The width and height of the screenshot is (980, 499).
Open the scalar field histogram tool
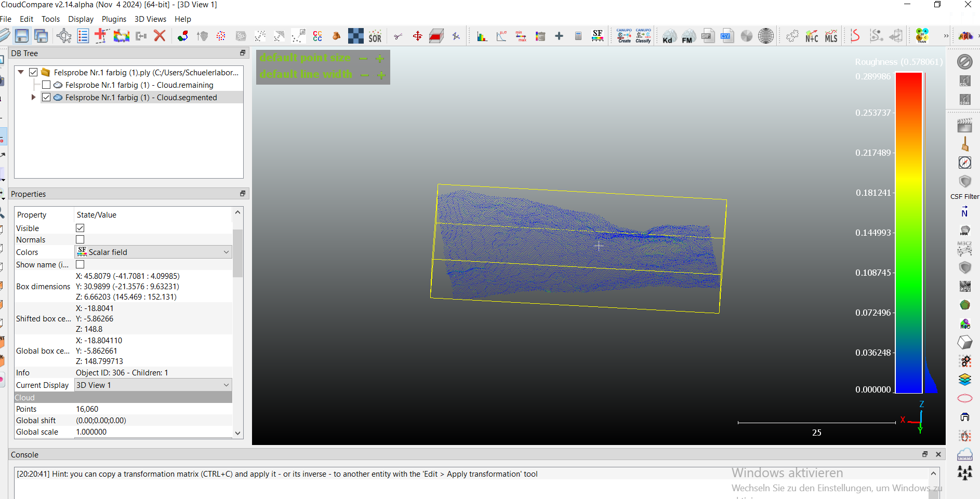482,36
